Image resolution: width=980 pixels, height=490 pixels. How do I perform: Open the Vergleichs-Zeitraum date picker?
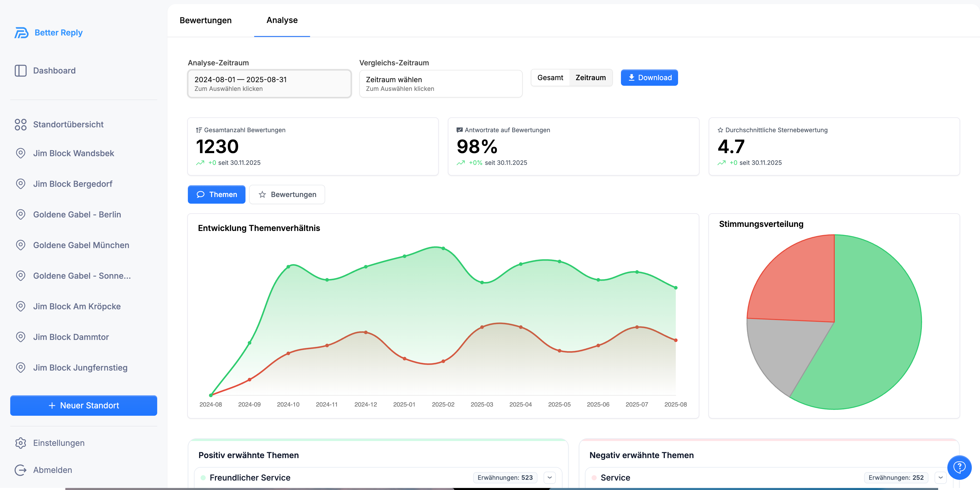[440, 84]
